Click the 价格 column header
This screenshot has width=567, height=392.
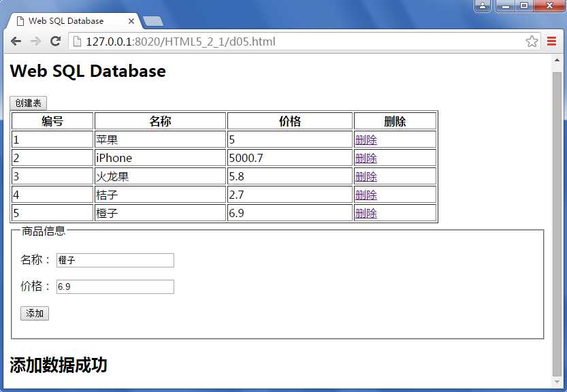pyautogui.click(x=290, y=120)
